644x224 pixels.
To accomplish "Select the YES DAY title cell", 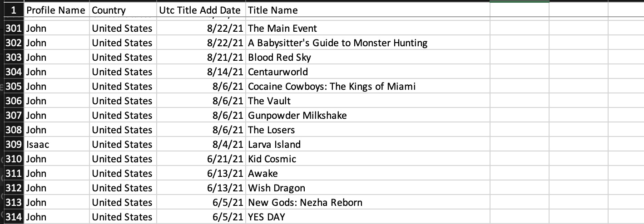I will point(267,217).
